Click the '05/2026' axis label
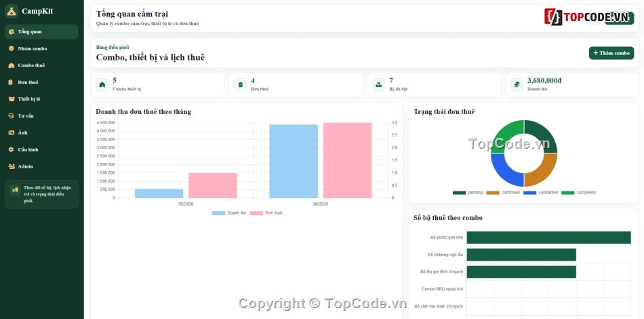 pos(186,204)
